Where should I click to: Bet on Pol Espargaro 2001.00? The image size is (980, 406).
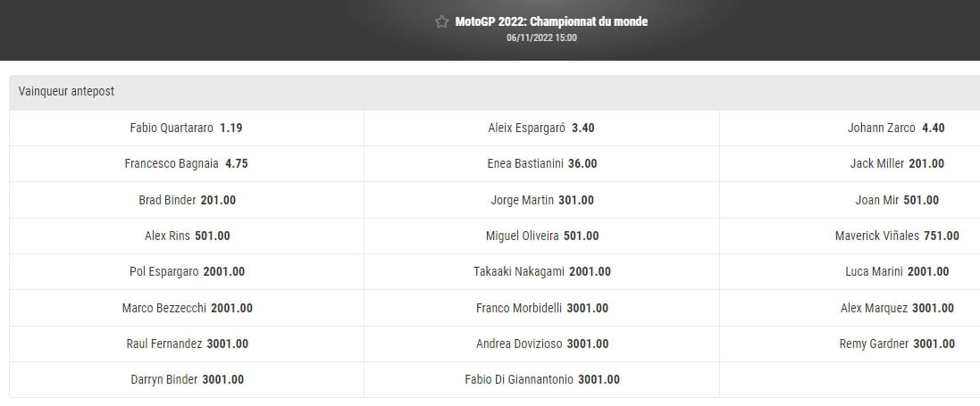[x=186, y=272]
